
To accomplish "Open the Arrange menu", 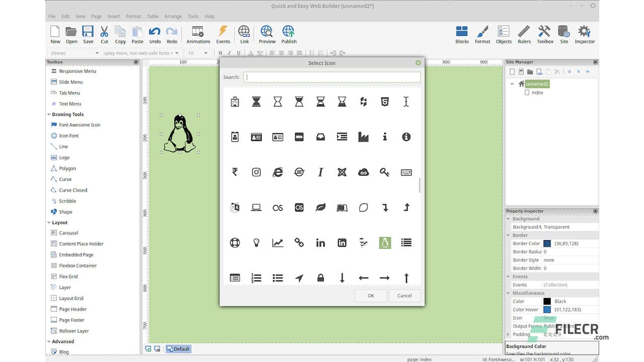I will pyautogui.click(x=173, y=16).
